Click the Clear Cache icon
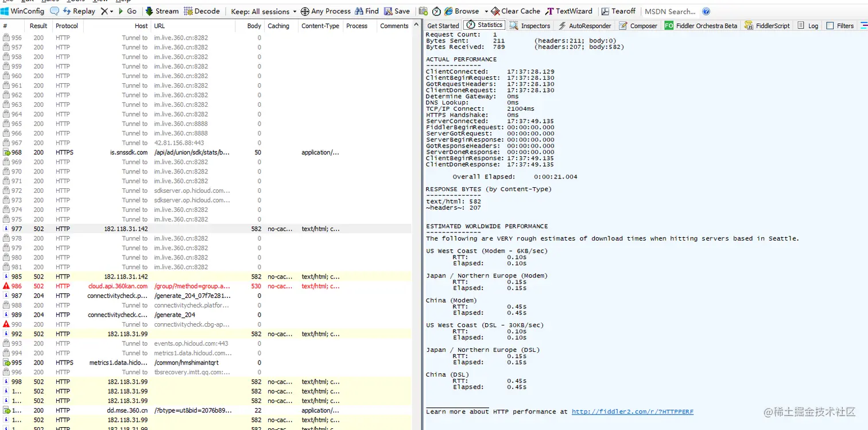 [496, 11]
